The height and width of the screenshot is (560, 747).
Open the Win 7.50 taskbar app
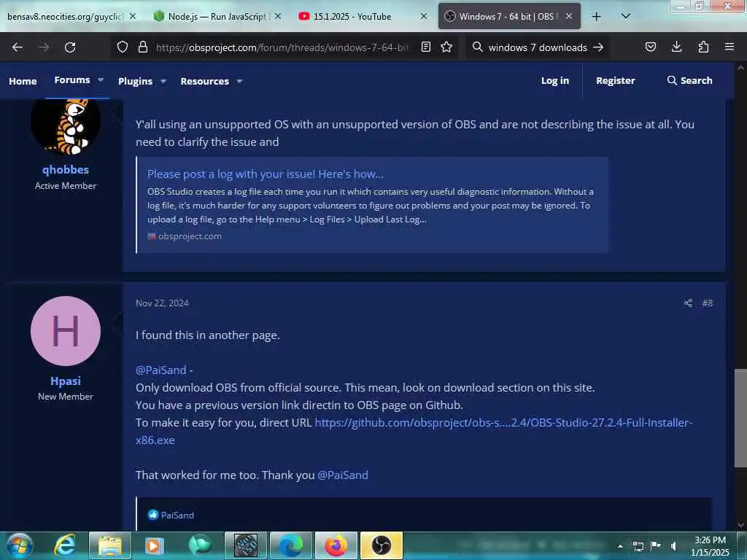click(x=245, y=545)
